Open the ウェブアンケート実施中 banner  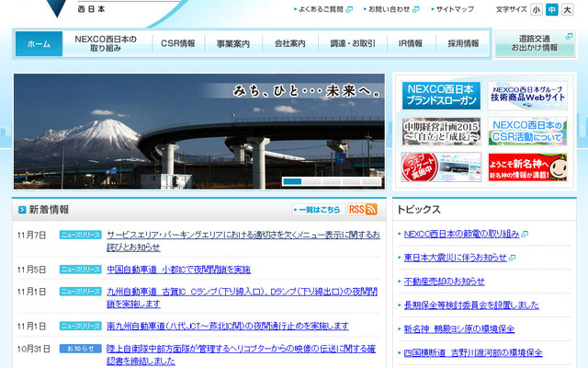click(x=441, y=167)
